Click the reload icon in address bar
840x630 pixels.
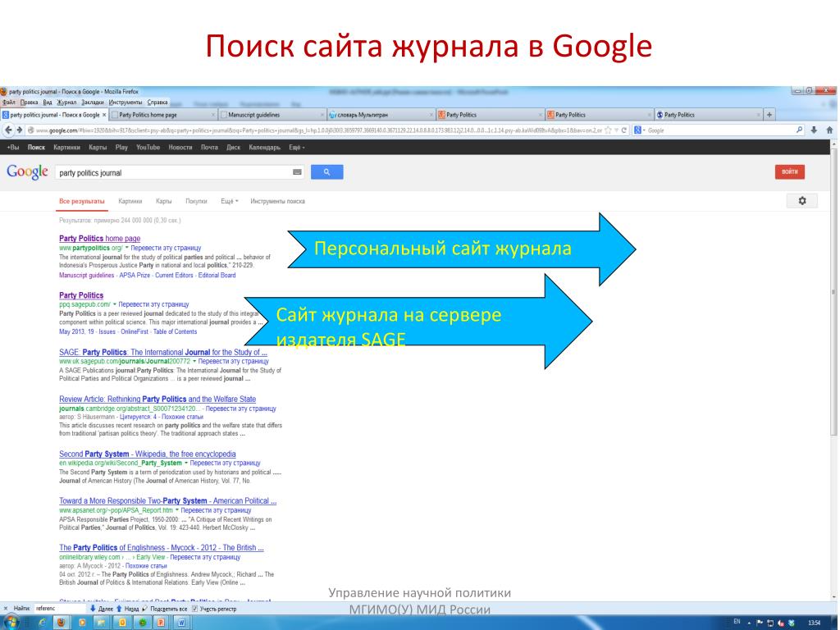tap(624, 130)
